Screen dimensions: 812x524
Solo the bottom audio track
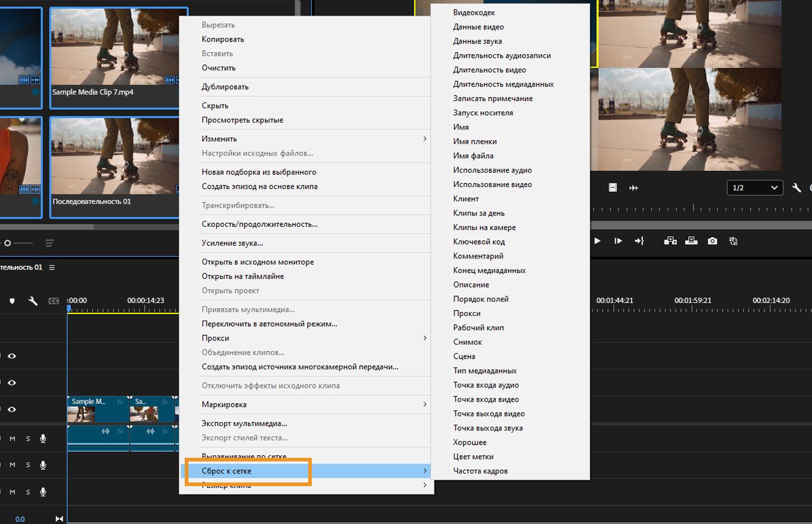click(28, 492)
